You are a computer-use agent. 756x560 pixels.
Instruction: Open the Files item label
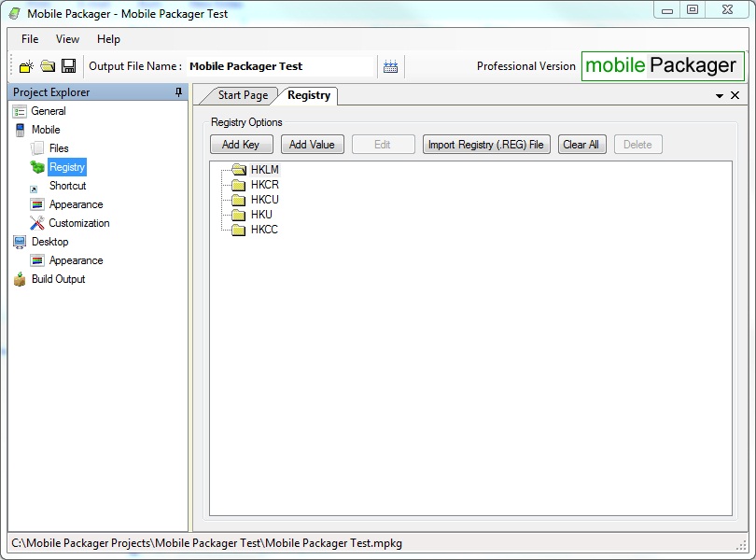pyautogui.click(x=59, y=148)
